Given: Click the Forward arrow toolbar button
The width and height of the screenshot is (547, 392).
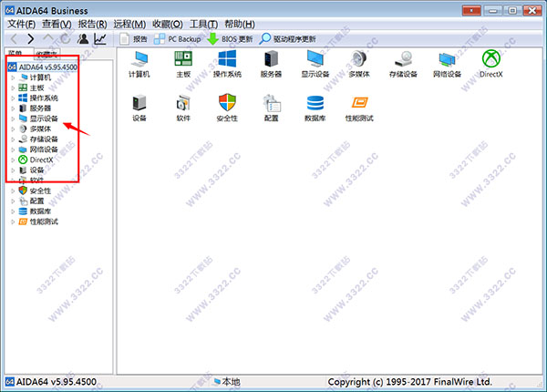Looking at the screenshot, I should pos(31,38).
